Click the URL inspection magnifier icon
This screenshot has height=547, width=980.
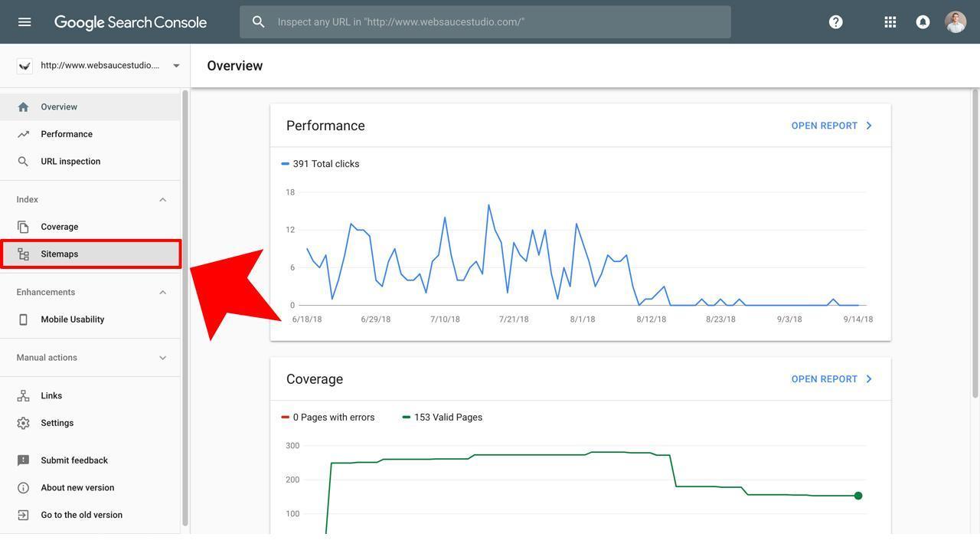click(x=23, y=162)
